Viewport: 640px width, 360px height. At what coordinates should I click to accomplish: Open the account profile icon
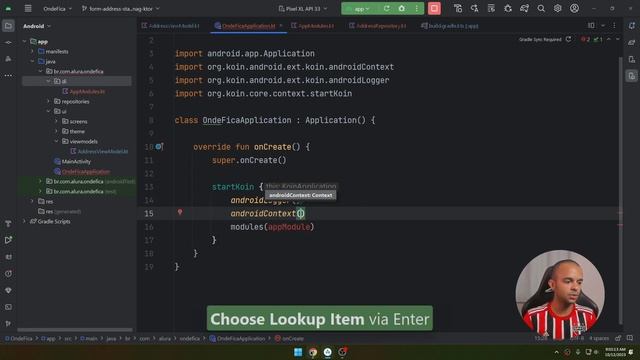pyautogui.click(x=574, y=8)
